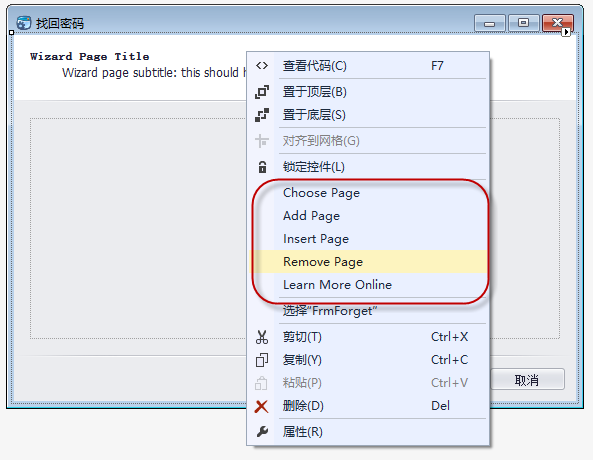Click the Bring to Front icon
This screenshot has width=593, height=460.
tap(262, 92)
